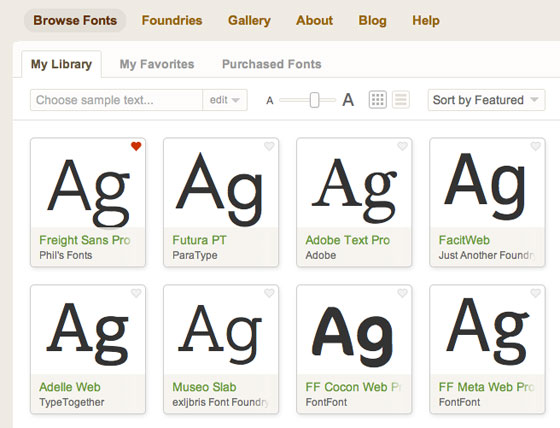Open the Blog navigation item
The height and width of the screenshot is (428, 560).
coord(372,20)
